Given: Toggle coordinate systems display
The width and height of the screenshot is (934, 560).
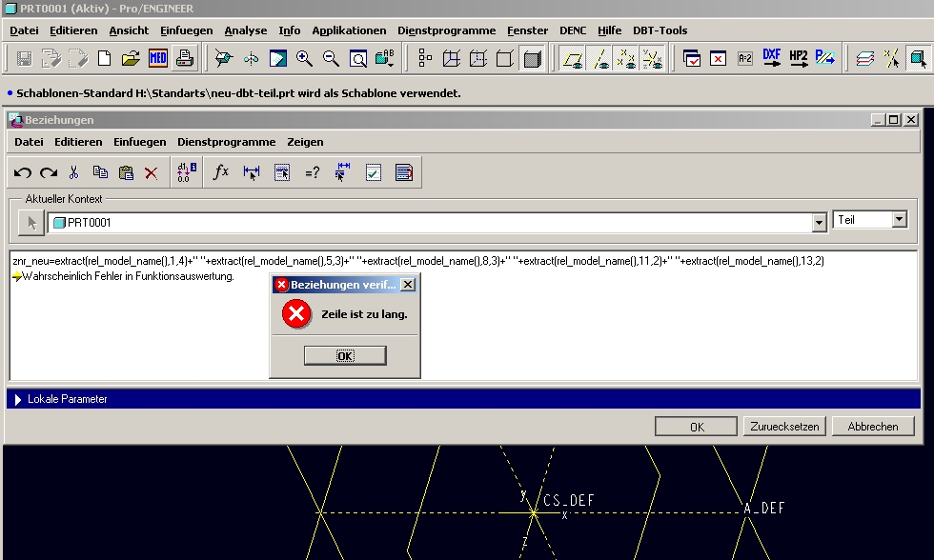Looking at the screenshot, I should tap(653, 58).
